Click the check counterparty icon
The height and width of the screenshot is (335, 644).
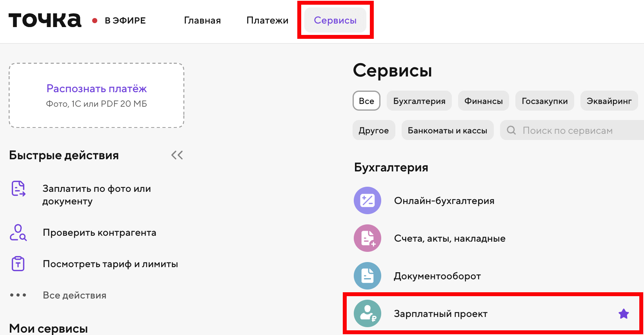click(18, 233)
